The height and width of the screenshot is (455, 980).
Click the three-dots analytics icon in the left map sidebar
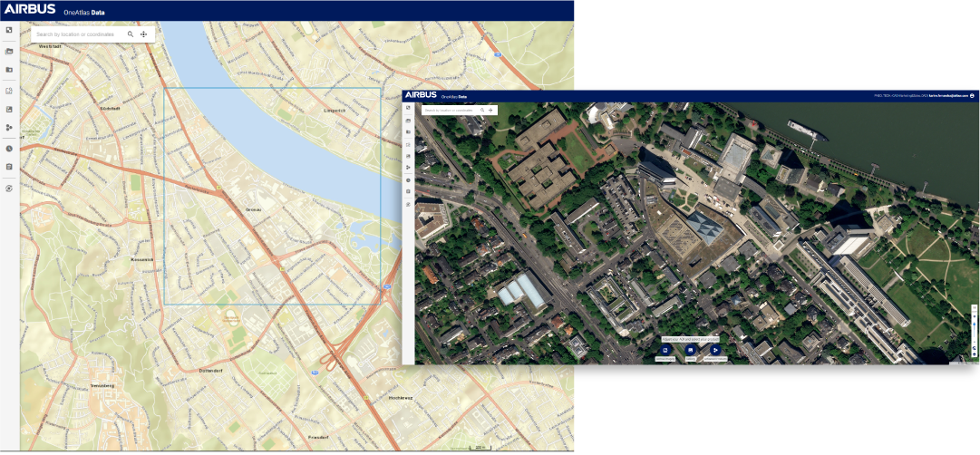pyautogui.click(x=9, y=128)
